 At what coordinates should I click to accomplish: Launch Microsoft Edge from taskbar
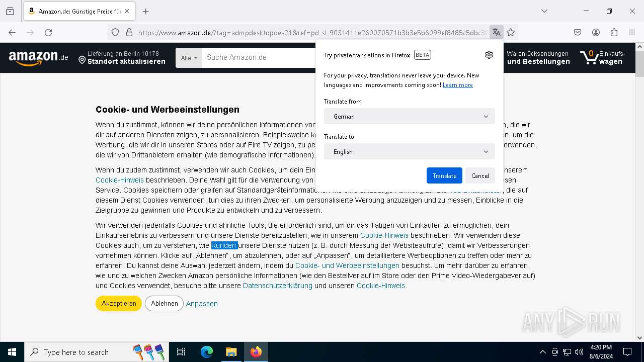tap(207, 352)
